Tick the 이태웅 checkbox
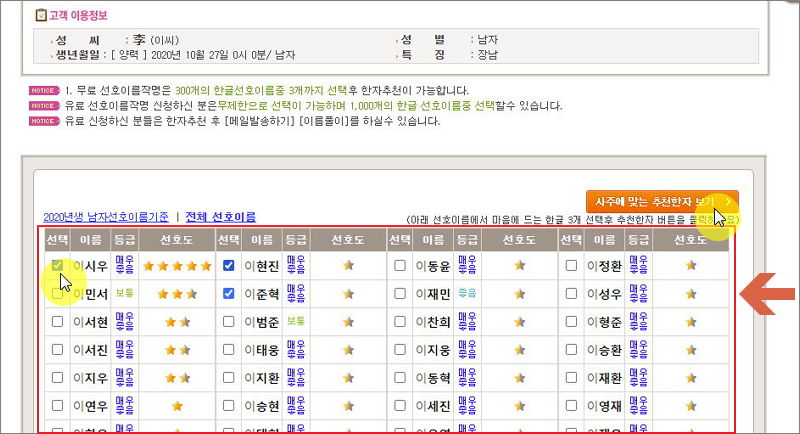Image resolution: width=800 pixels, height=434 pixels. (x=229, y=350)
